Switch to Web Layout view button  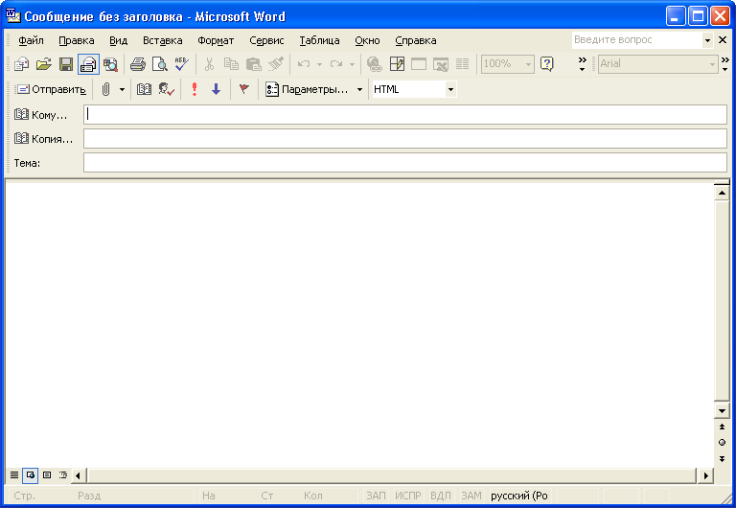pyautogui.click(x=31, y=475)
